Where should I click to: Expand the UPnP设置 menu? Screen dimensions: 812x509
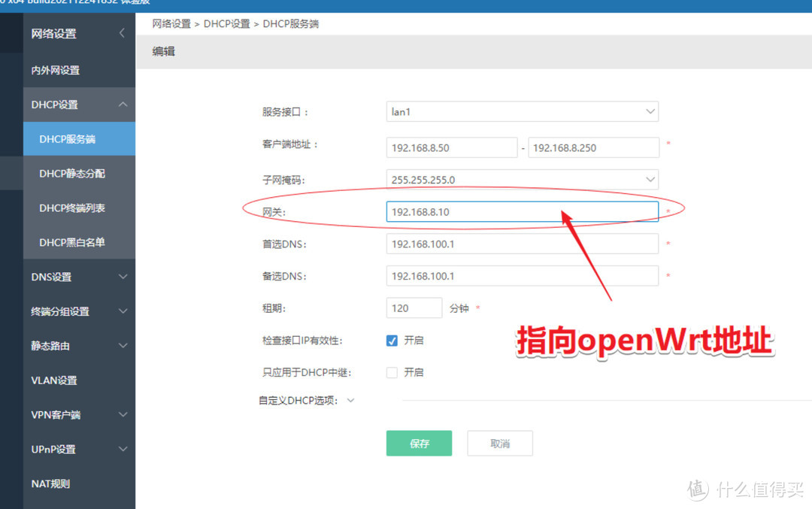[x=71, y=449]
